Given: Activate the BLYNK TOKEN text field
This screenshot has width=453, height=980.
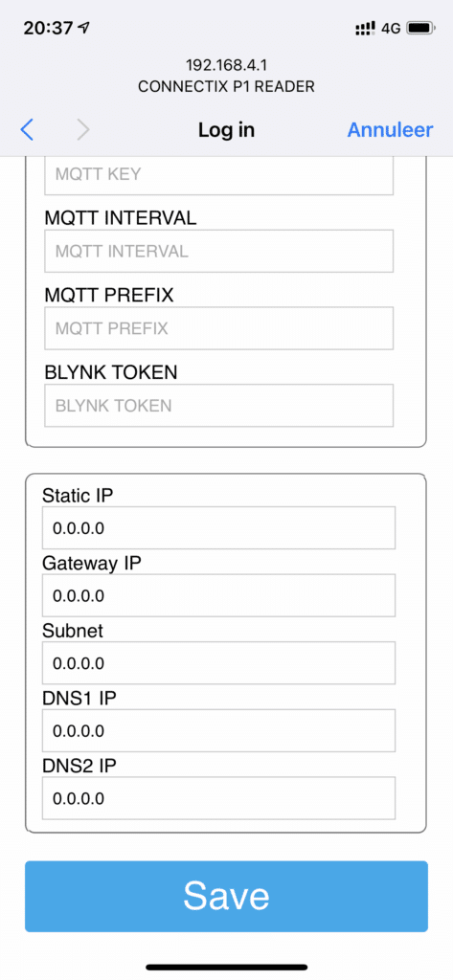Looking at the screenshot, I should pos(219,406).
